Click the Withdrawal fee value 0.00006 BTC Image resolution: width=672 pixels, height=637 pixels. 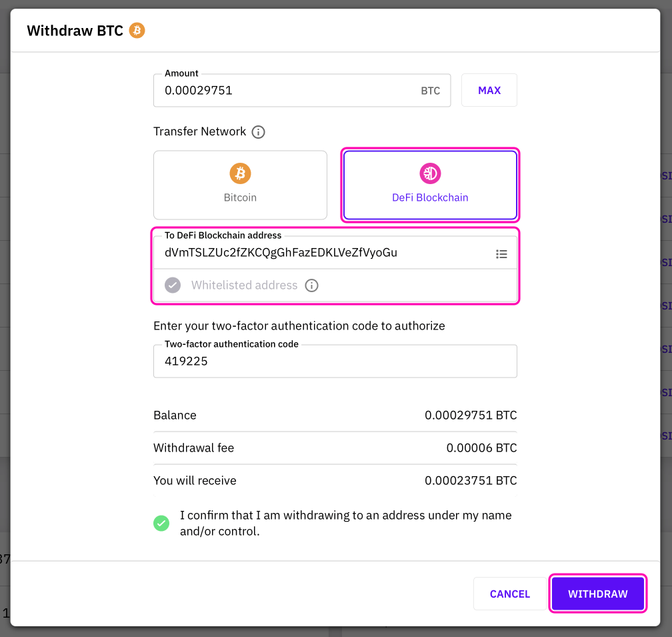(x=481, y=448)
